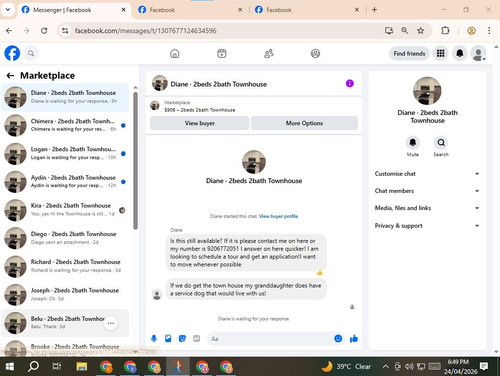Open the Friends icon in top navigation
The image size is (500, 376).
(x=269, y=53)
